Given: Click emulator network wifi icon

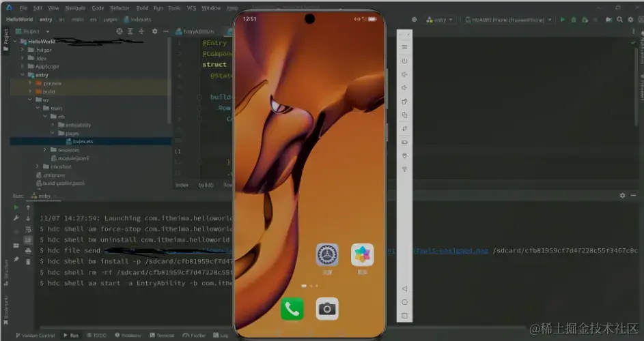Looking at the screenshot, I should tap(404, 169).
